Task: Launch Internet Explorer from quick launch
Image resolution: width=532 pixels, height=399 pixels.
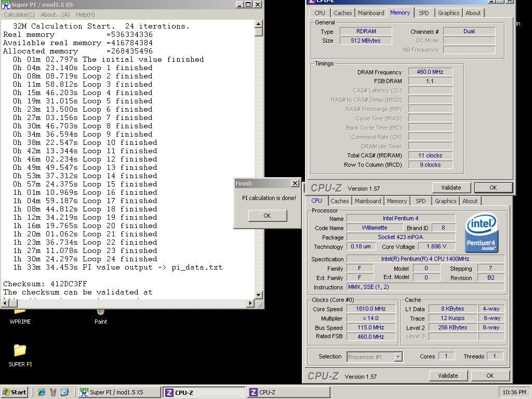Action: click(x=42, y=392)
